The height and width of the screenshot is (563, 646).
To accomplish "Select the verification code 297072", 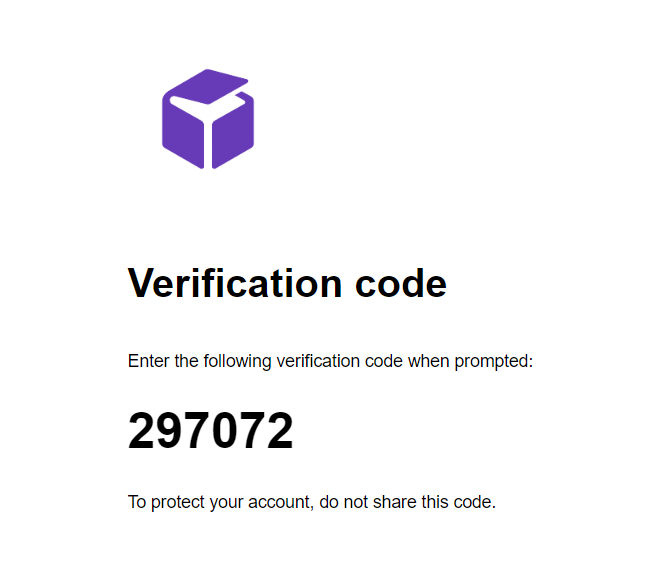I will 210,432.
